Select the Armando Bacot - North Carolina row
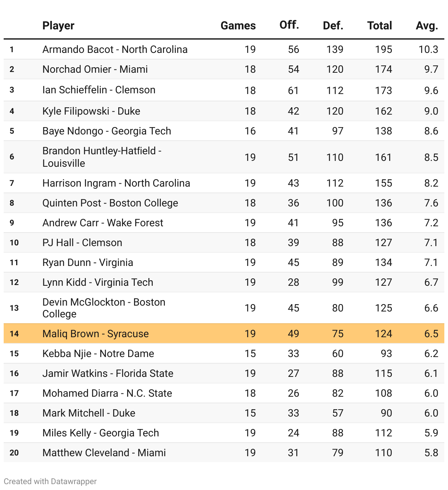The image size is (448, 490). click(115, 49)
